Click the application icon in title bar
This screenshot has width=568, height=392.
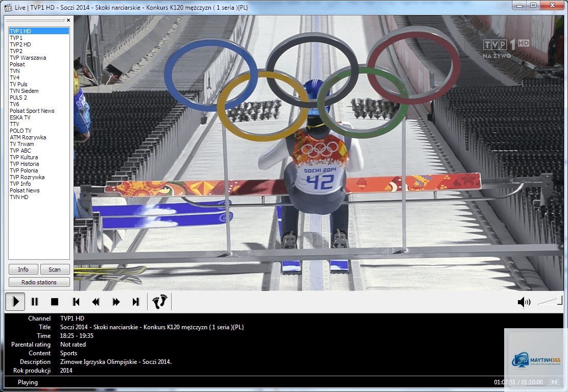(x=8, y=7)
